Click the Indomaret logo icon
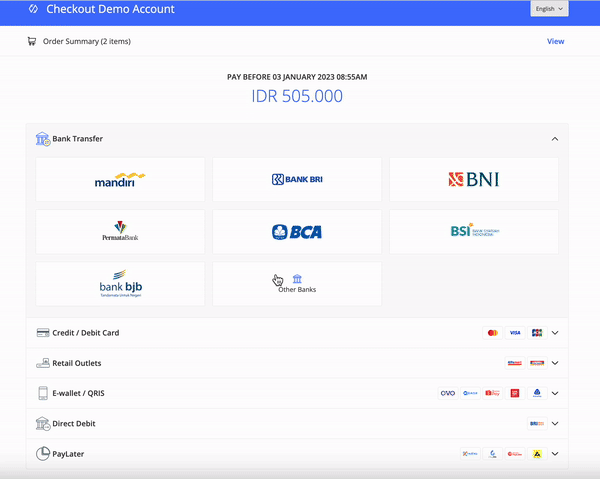Viewport: 600px width, 479px height. coord(537,363)
